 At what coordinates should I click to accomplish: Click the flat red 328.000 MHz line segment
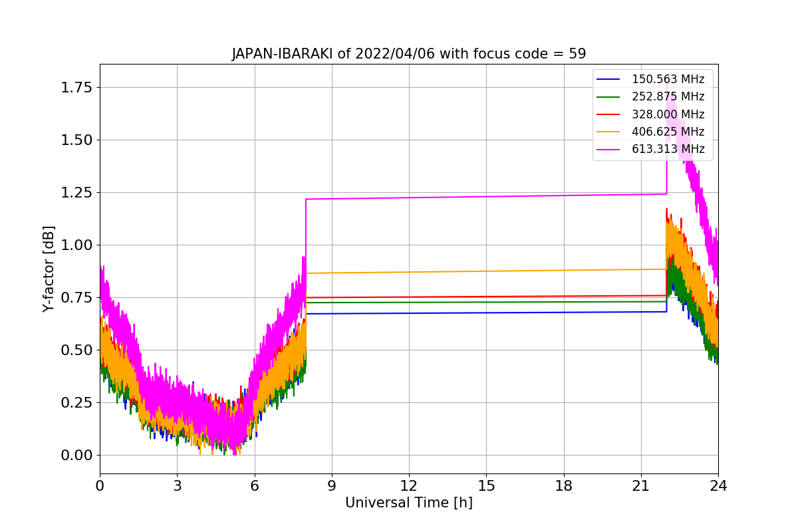[486, 297]
